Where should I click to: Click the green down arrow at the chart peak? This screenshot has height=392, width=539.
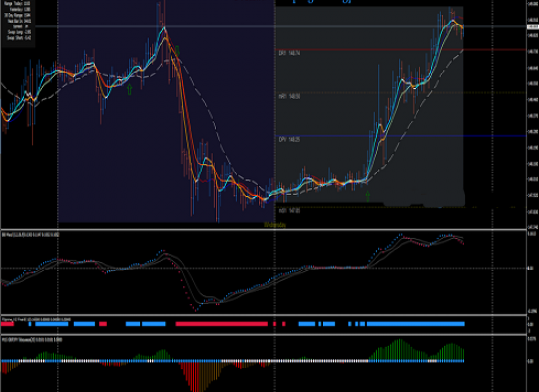pos(177,51)
